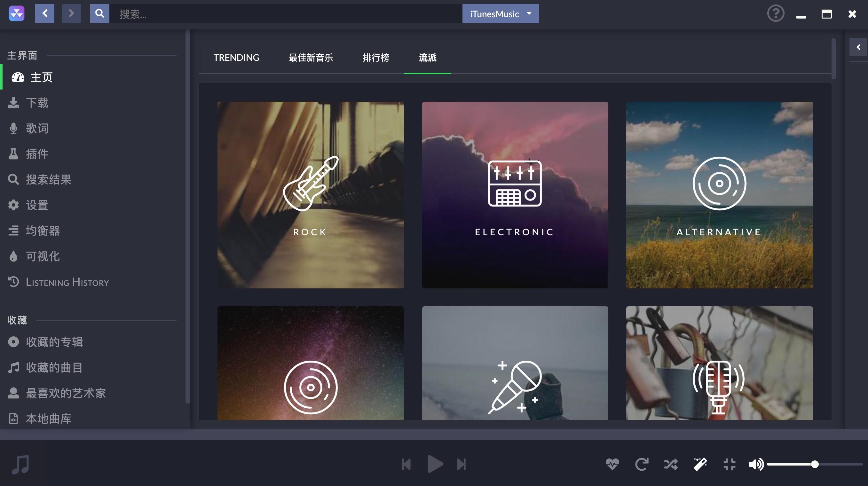Image resolution: width=868 pixels, height=486 pixels.
Task: Click the volume slider handle
Action: tap(814, 464)
